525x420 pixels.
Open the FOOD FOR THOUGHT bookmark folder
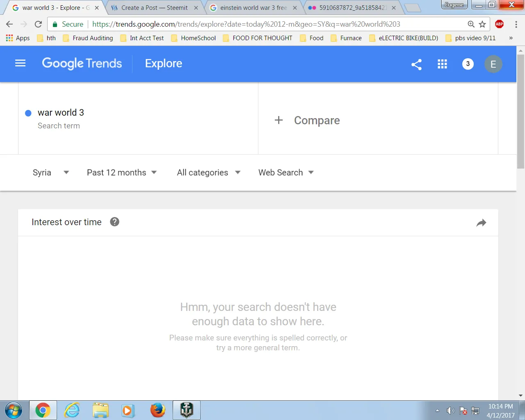point(258,38)
